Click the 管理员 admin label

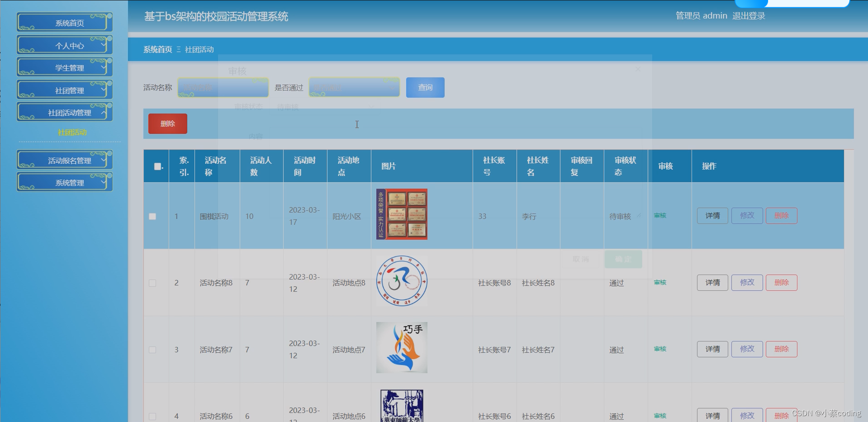[701, 16]
